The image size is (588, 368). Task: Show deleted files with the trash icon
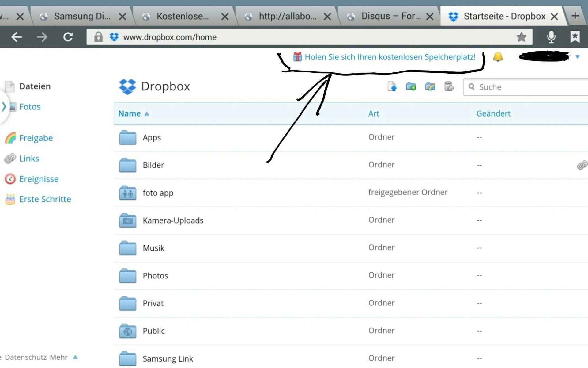[449, 87]
